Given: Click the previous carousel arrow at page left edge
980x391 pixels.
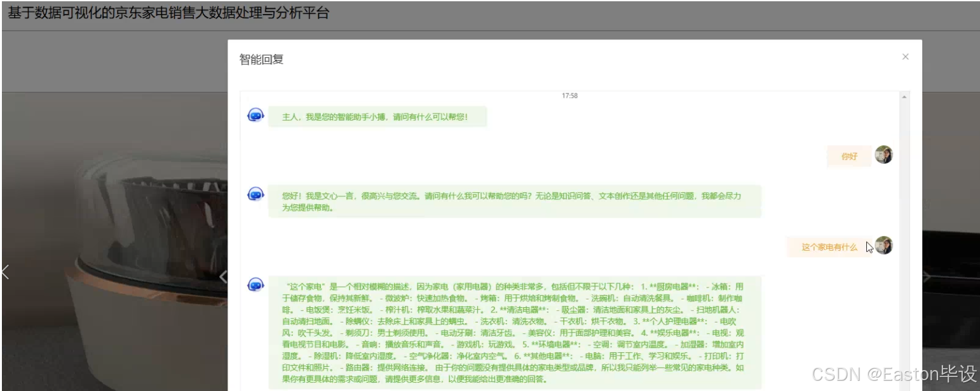Looking at the screenshot, I should 5,272.
